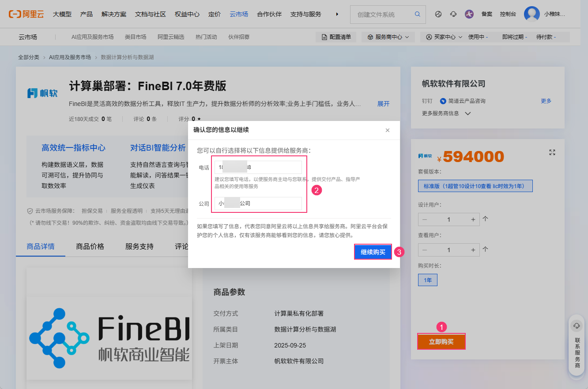The height and width of the screenshot is (389, 588).
Task: Go to 全部分类 in the breadcrumb
Action: 29,57
